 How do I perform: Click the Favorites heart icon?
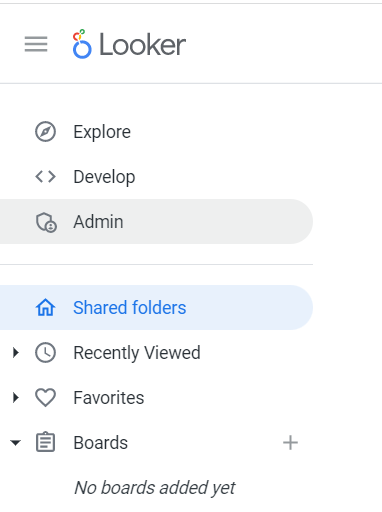pos(45,398)
